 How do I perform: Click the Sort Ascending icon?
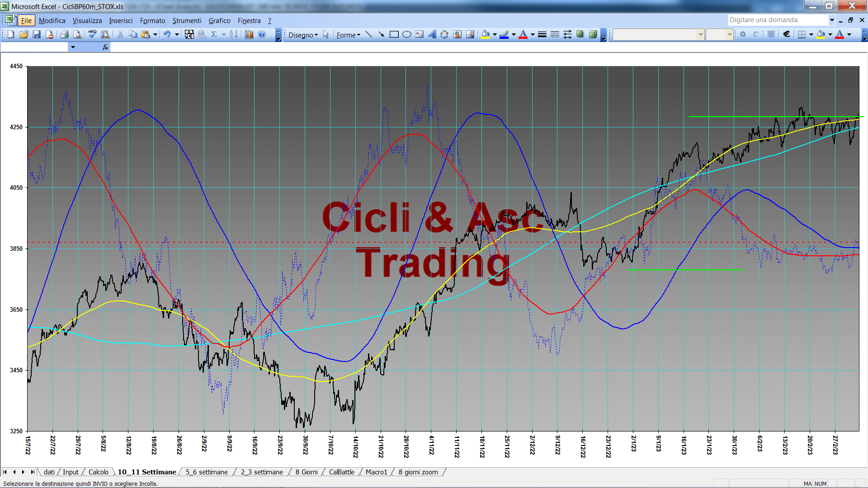click(233, 34)
